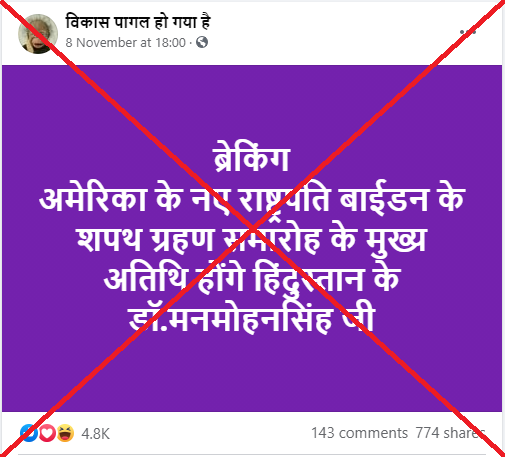
Task: Open the 143 comments link
Action: (x=359, y=433)
